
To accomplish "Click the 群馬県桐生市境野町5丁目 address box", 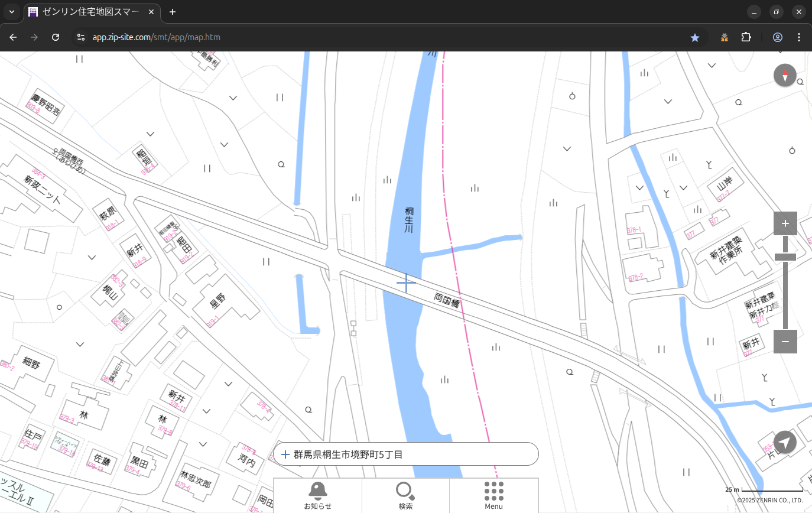I will pyautogui.click(x=406, y=454).
